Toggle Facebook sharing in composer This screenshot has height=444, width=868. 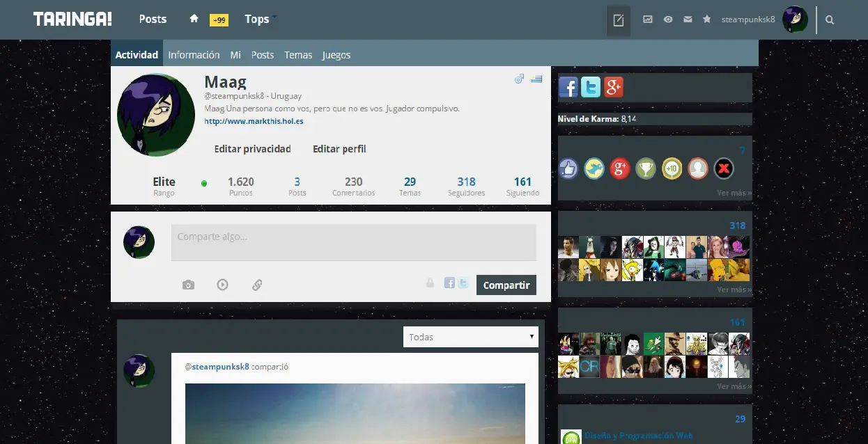click(x=449, y=283)
